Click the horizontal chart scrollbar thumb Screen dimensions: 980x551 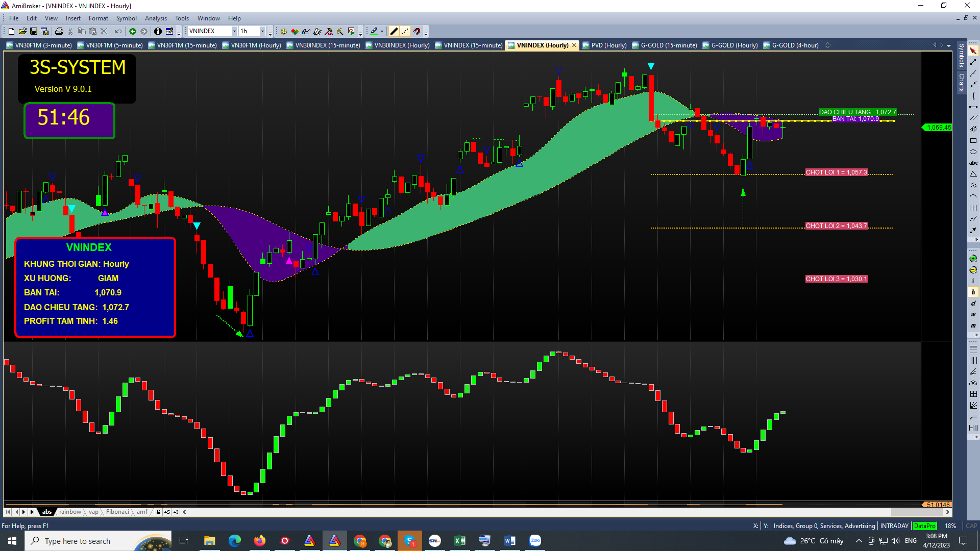916,512
